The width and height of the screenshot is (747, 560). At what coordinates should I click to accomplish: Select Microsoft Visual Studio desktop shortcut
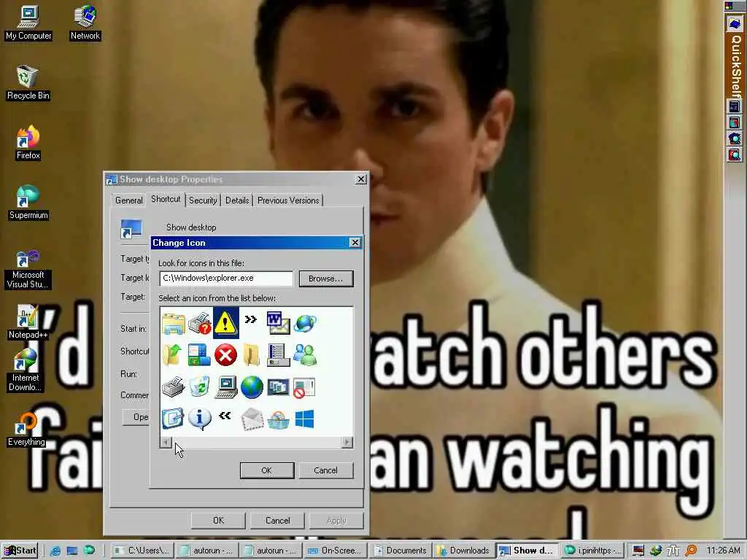[28, 269]
